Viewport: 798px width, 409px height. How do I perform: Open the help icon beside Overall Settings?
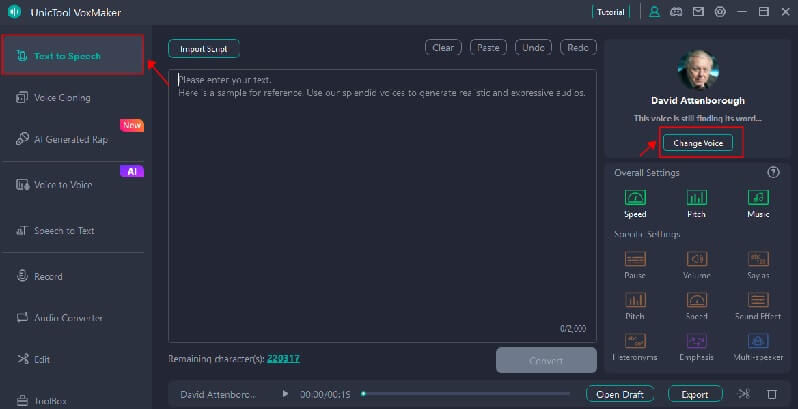(x=772, y=172)
